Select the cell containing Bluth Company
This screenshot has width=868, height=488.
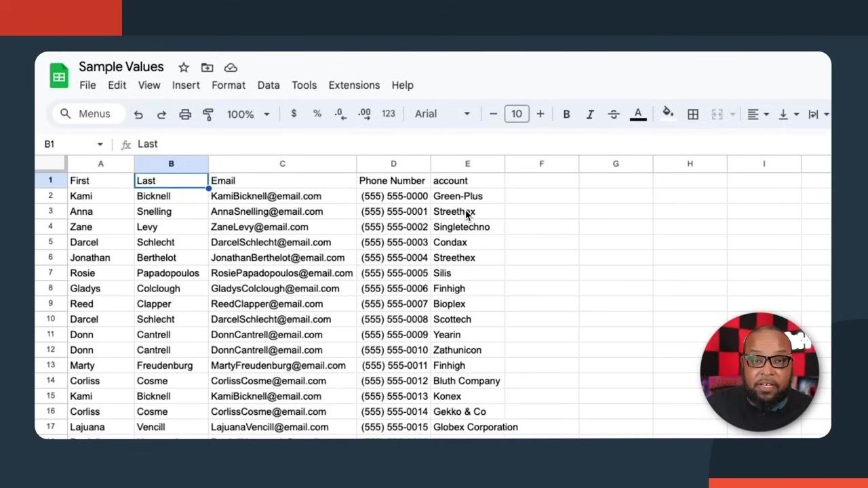pos(467,381)
